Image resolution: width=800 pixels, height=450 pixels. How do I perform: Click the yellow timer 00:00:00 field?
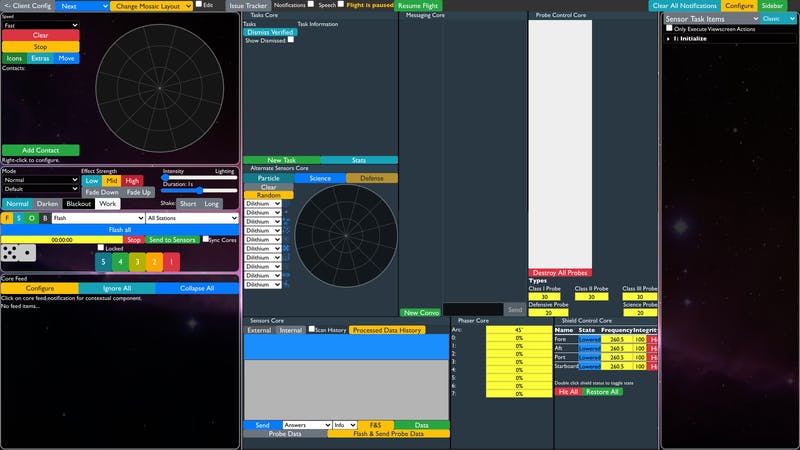[62, 239]
